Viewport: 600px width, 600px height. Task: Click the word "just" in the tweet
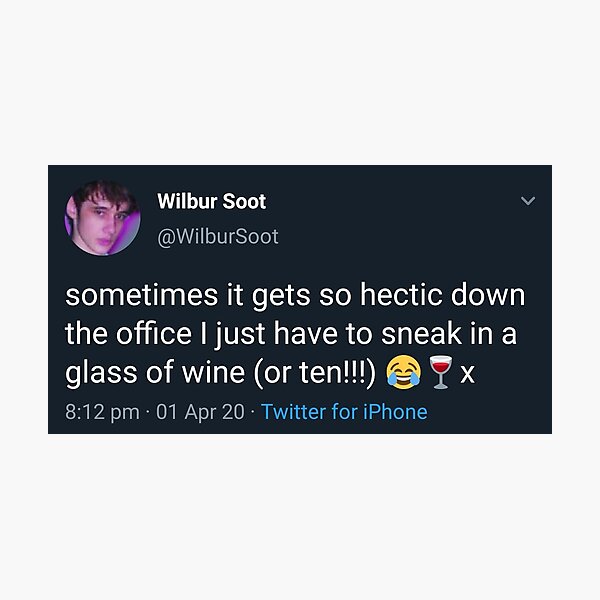pos(240,334)
